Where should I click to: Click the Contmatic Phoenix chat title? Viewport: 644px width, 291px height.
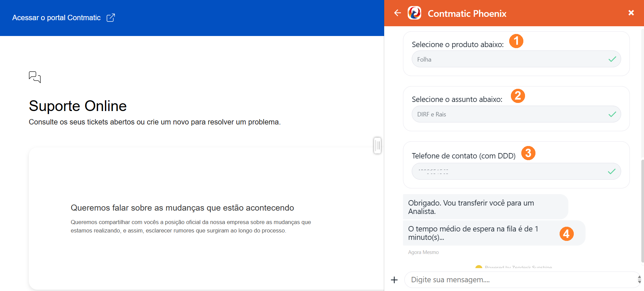[467, 13]
